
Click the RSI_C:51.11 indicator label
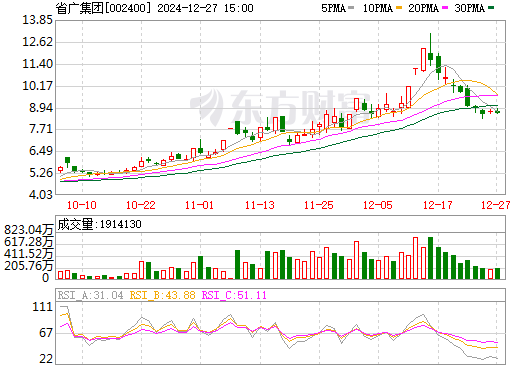[234, 295]
